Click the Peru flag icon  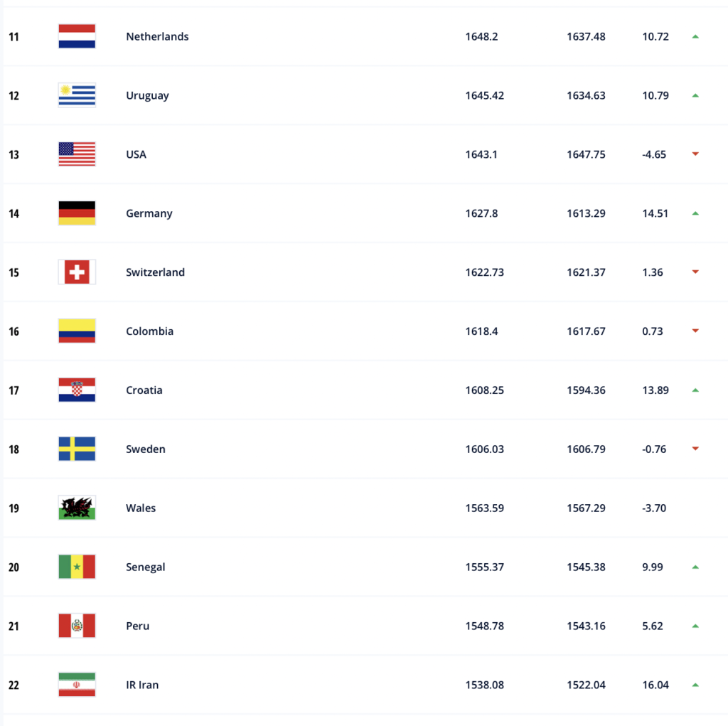[x=77, y=626]
